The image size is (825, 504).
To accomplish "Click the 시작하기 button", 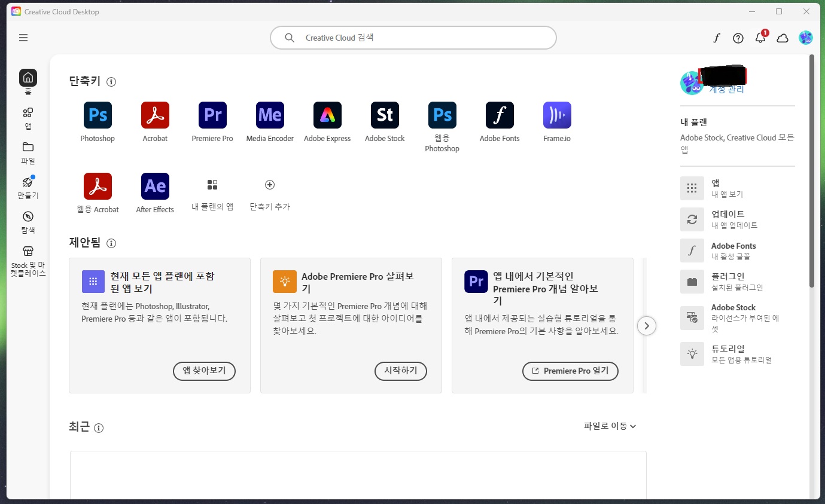I will point(401,371).
